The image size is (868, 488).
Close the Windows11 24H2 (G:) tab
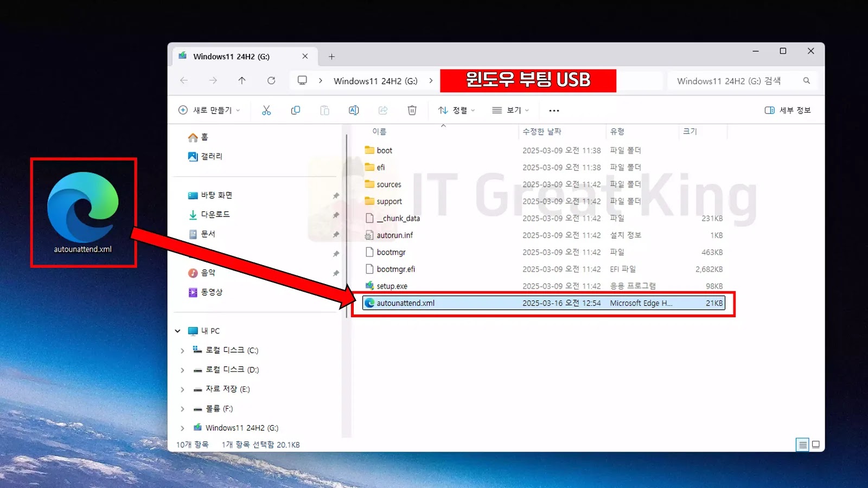point(305,56)
